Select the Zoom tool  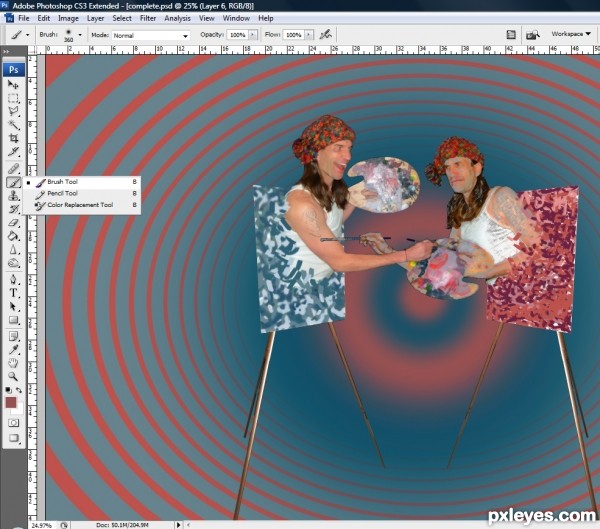13,376
